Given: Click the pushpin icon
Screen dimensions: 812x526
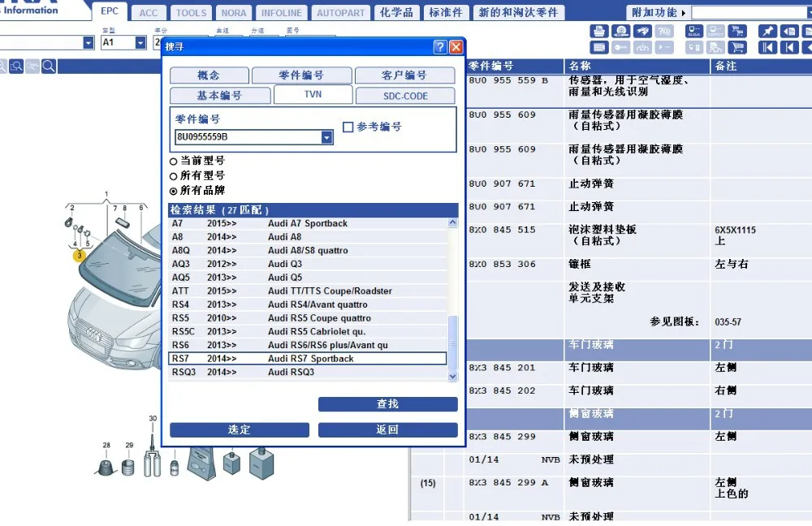Looking at the screenshot, I should tap(767, 31).
